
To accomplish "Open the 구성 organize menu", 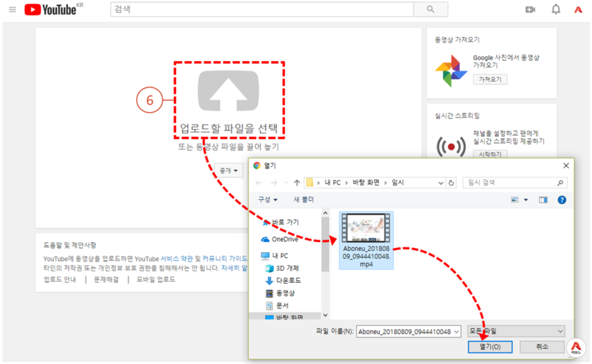I will [267, 200].
